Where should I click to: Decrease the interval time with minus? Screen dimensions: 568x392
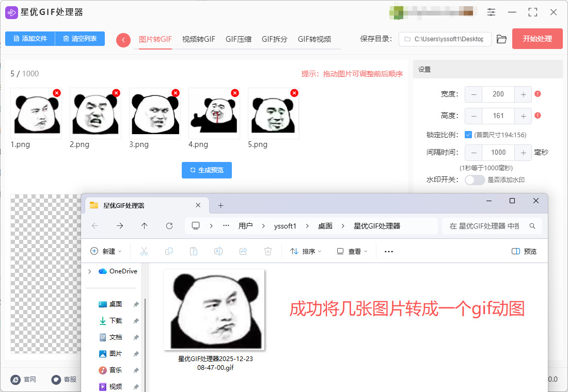tap(474, 153)
